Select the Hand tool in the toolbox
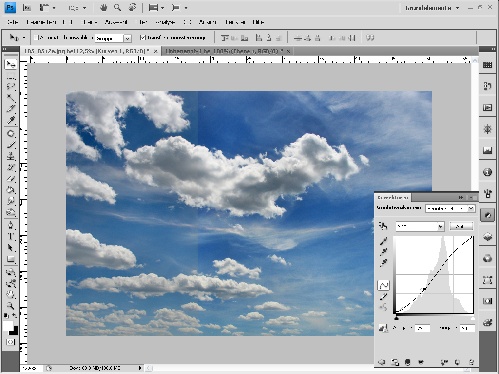This screenshot has width=499, height=374. [10, 294]
